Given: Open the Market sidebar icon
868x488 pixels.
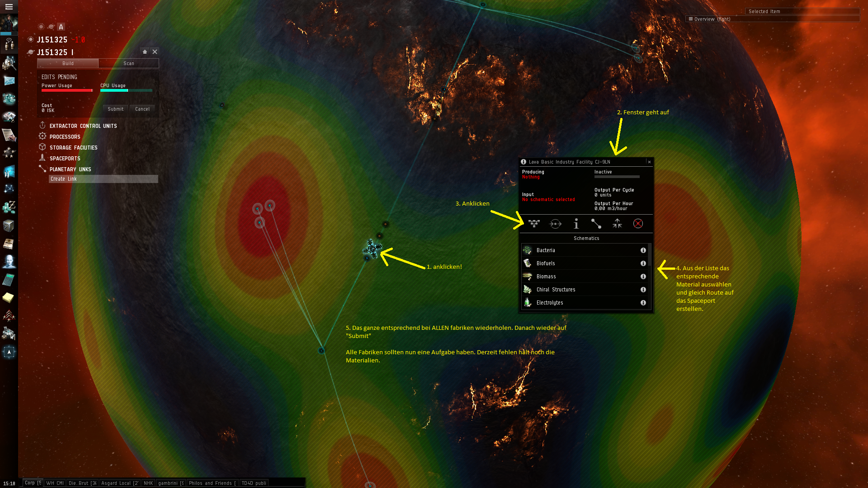Looking at the screenshot, I should point(9,117).
